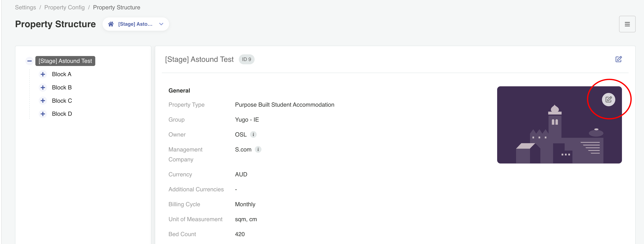Click the Owner OSL info icon
The image size is (644, 244).
(253, 134)
